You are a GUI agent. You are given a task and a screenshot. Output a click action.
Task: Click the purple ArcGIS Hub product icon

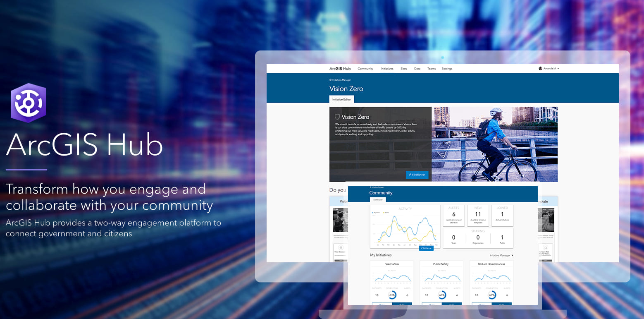(28, 103)
